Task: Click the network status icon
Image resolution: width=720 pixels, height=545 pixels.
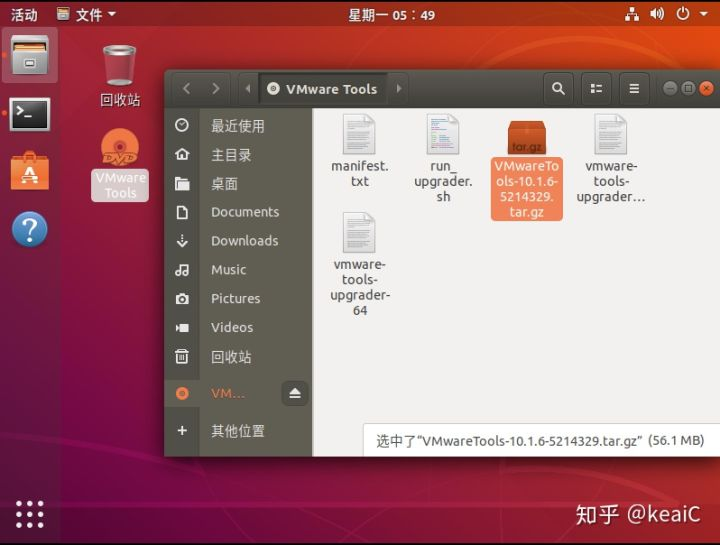Action: pos(632,15)
